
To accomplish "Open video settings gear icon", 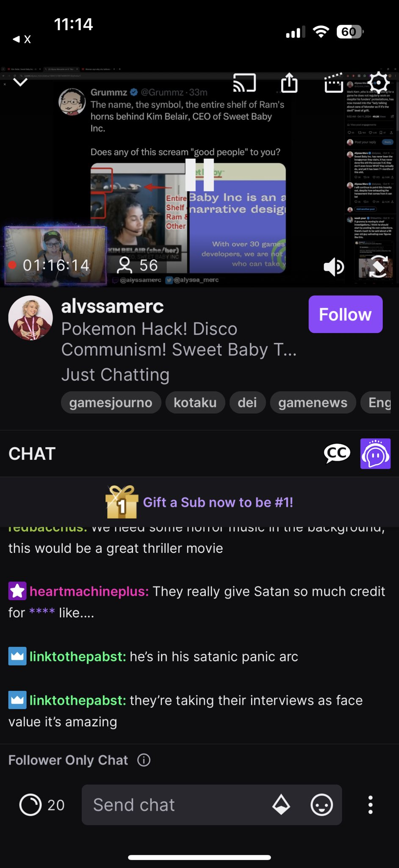I will pos(378,82).
